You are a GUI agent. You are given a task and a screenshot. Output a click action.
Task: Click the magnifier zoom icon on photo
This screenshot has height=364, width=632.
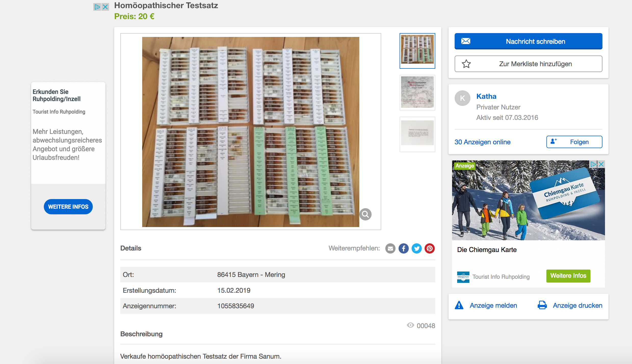(x=365, y=214)
